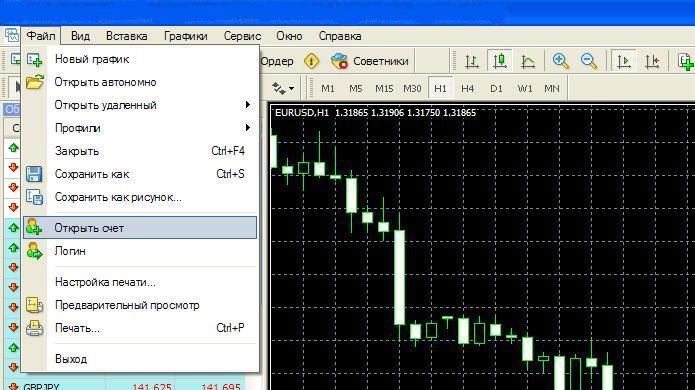Image resolution: width=695 pixels, height=390 pixels.
Task: Select the M15 timeframe button
Action: click(x=384, y=88)
